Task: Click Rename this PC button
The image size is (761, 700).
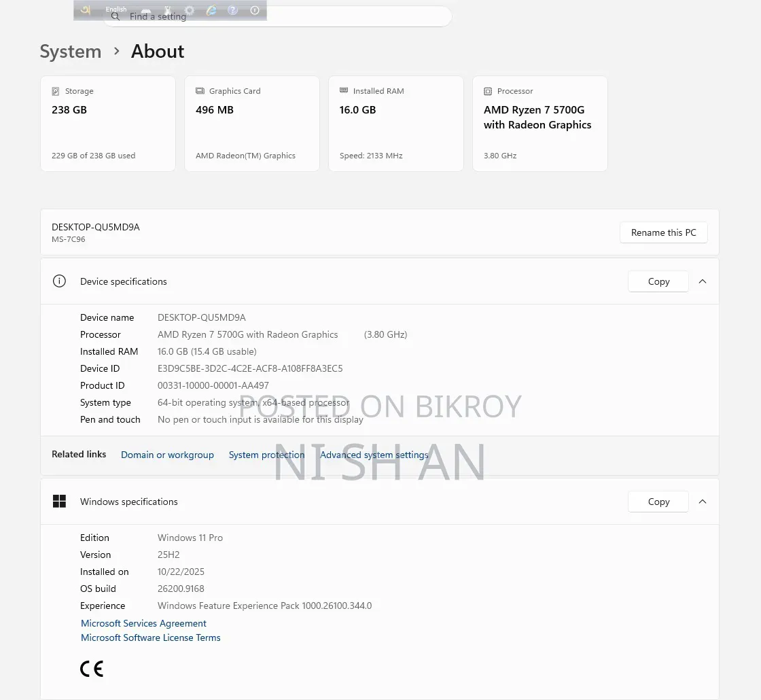Action: tap(663, 232)
